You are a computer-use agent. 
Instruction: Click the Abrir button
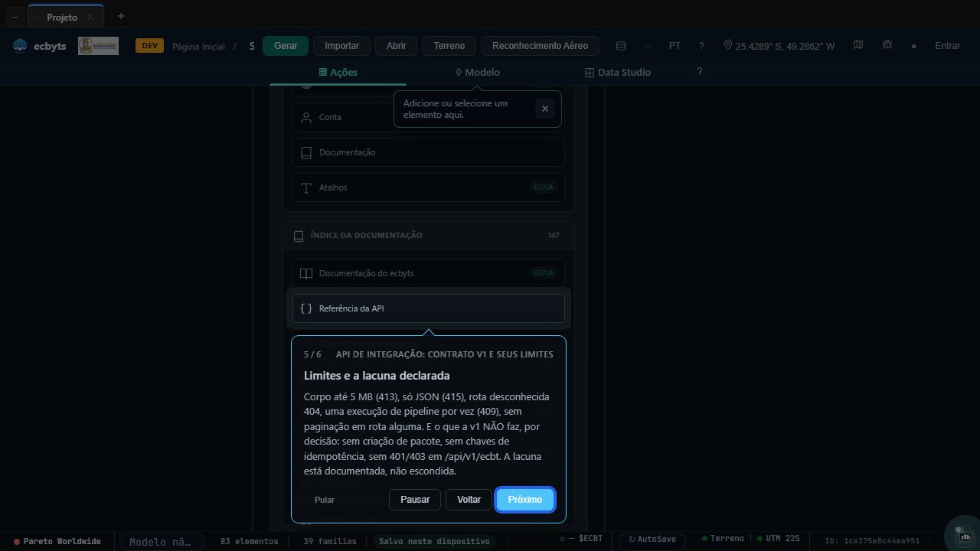coord(396,46)
